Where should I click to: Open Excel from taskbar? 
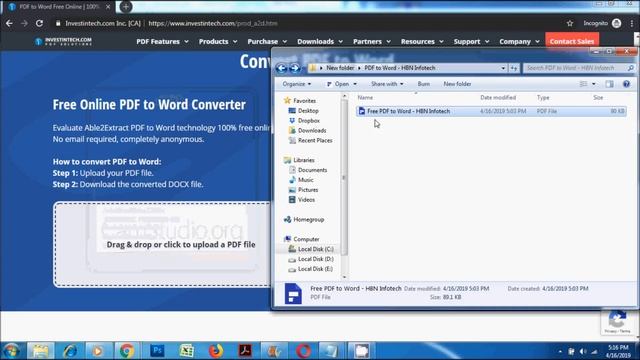tap(187, 351)
